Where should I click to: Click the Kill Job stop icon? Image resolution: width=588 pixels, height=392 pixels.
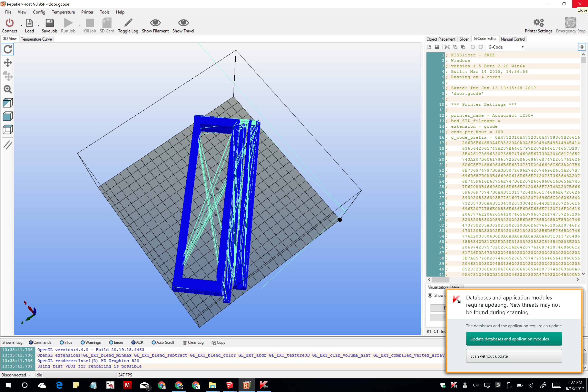point(90,23)
